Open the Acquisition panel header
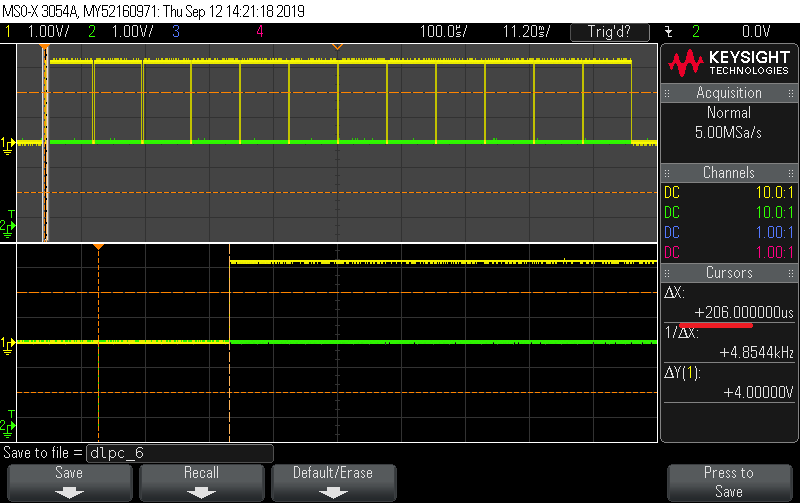This screenshot has height=503, width=800. (x=729, y=93)
